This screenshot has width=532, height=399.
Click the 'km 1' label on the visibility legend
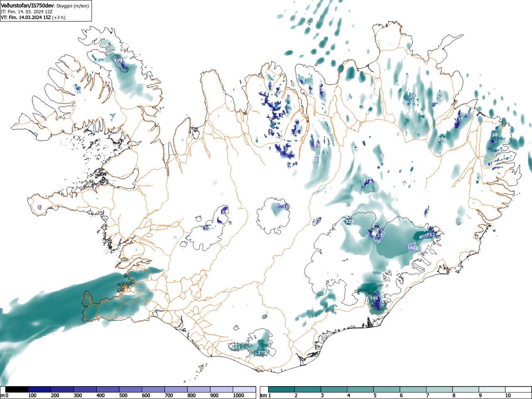point(266,396)
